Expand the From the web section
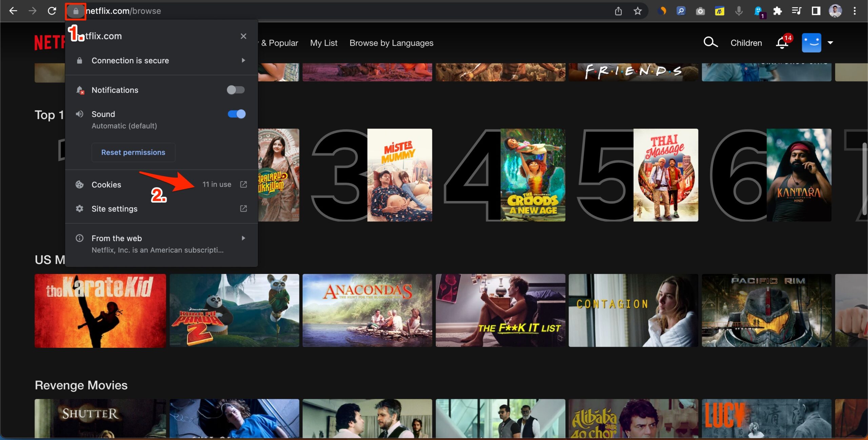 243,238
